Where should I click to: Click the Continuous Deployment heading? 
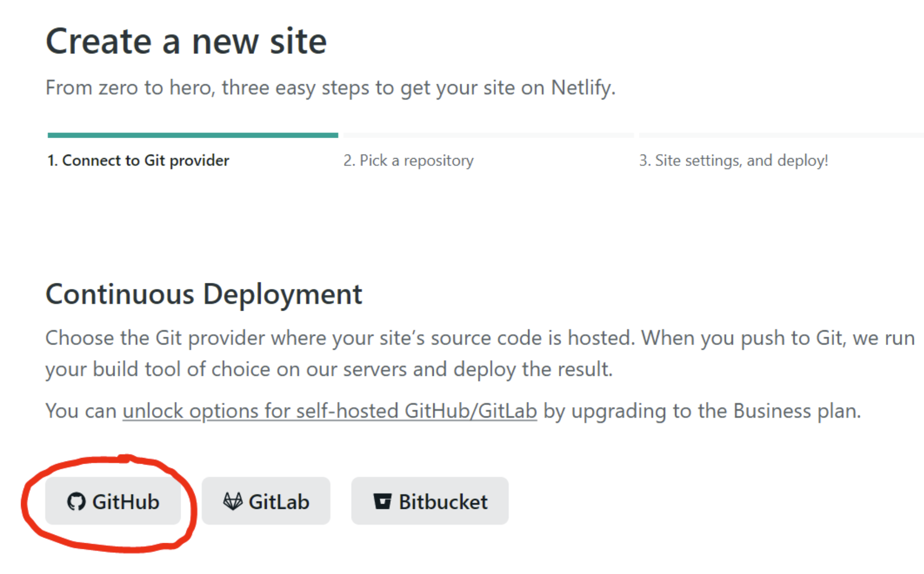204,294
